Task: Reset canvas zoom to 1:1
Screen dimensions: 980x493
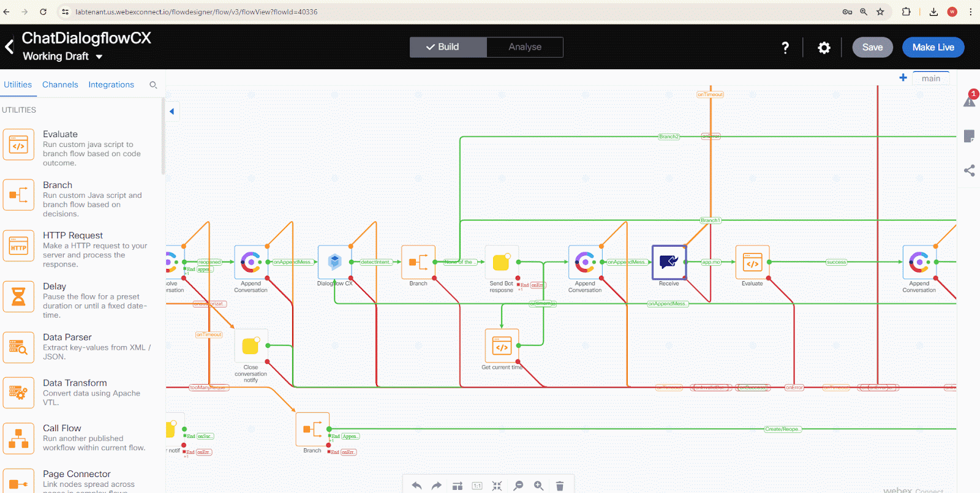Action: (477, 486)
